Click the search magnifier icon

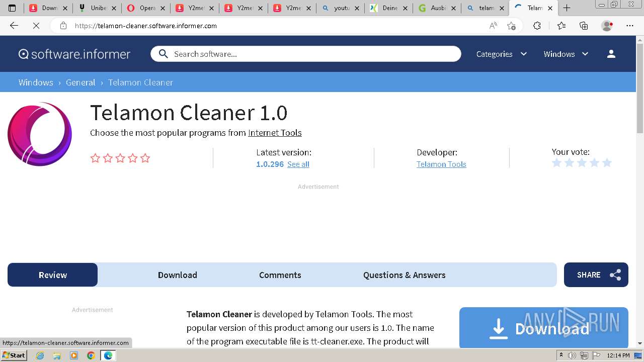163,54
